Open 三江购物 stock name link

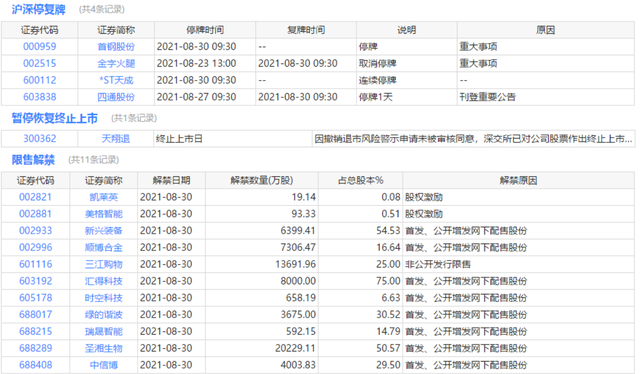[x=104, y=264]
